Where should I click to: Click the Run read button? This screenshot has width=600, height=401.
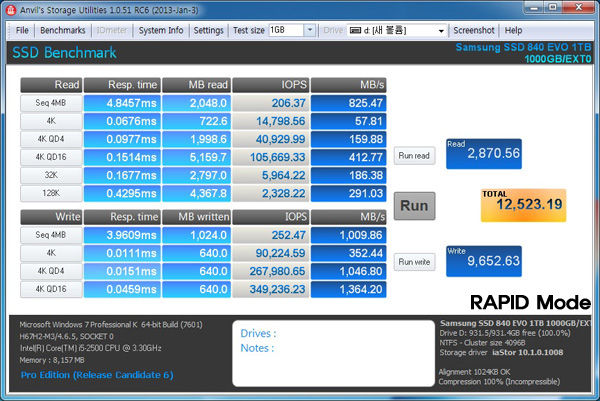[414, 156]
